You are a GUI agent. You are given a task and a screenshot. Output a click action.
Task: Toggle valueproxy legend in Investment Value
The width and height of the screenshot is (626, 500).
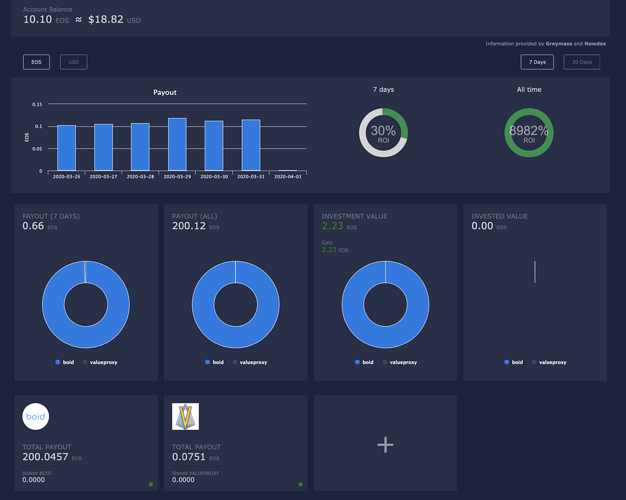tap(400, 362)
